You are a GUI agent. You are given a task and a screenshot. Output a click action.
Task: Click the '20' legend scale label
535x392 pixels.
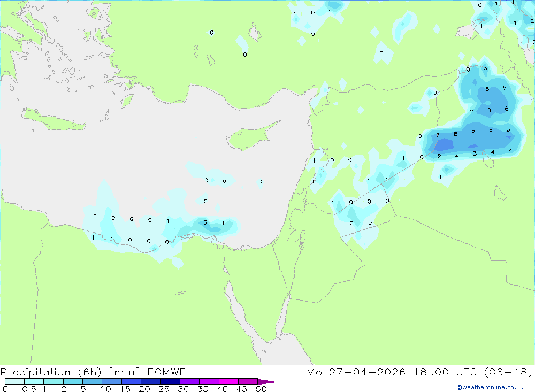[144, 389]
